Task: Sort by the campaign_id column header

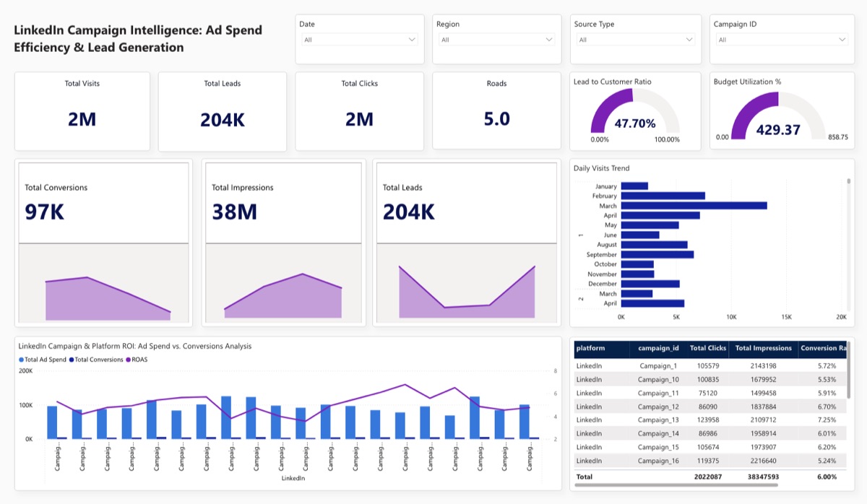Action: point(657,348)
